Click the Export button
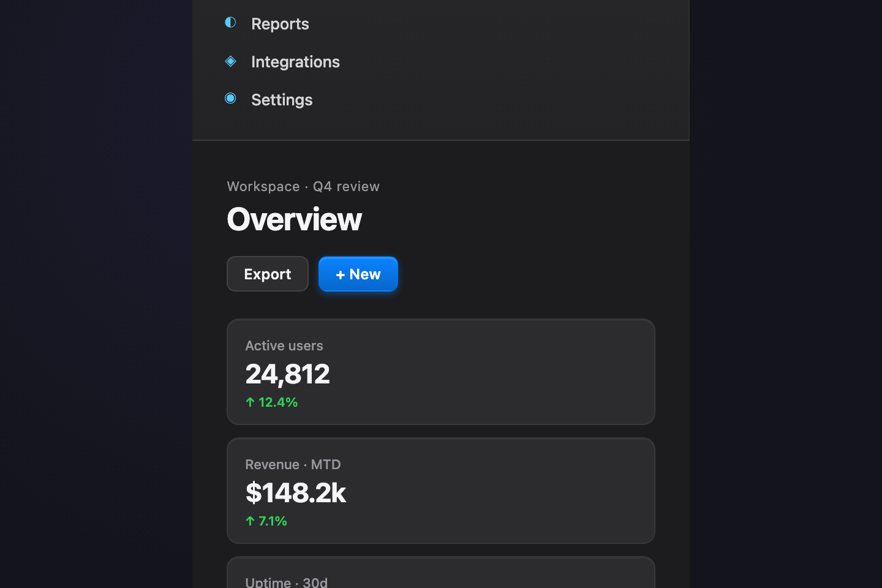Image resolution: width=882 pixels, height=588 pixels. (268, 274)
